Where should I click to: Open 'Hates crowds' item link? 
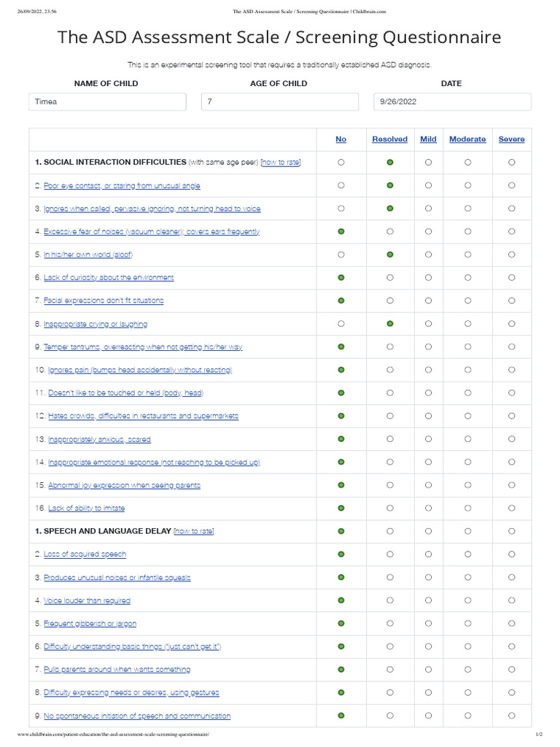click(x=143, y=416)
